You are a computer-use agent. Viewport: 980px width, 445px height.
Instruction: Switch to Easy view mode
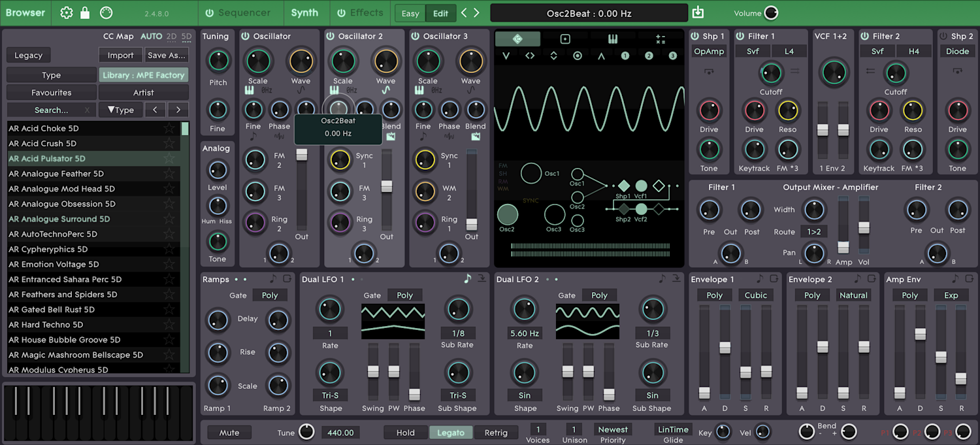point(410,13)
